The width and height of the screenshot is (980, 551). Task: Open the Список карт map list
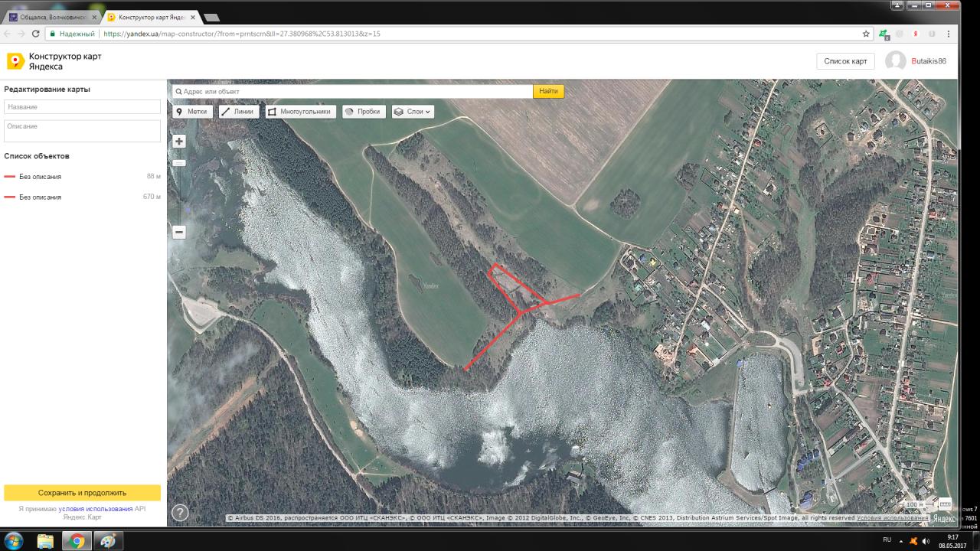pos(845,61)
